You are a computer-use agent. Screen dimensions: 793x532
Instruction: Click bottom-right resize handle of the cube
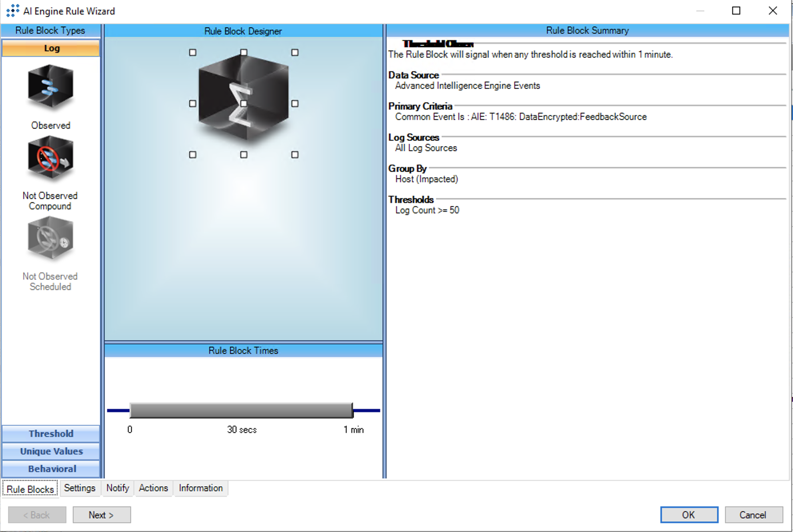tap(295, 155)
